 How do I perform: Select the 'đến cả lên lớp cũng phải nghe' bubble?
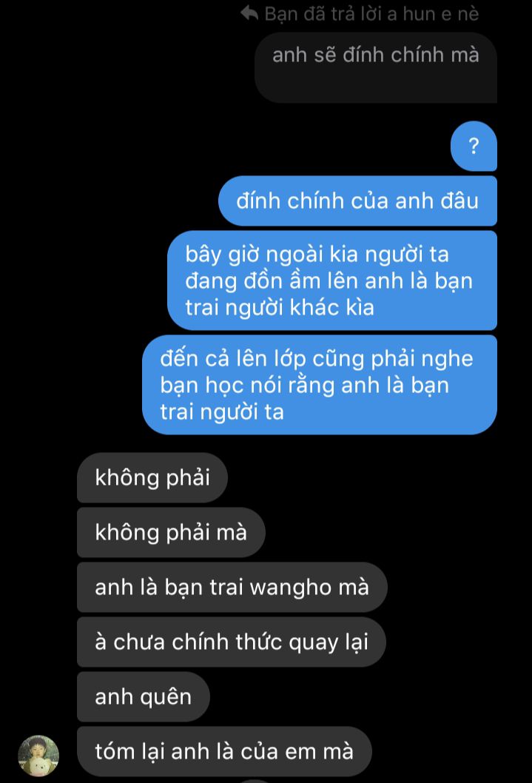[320, 385]
